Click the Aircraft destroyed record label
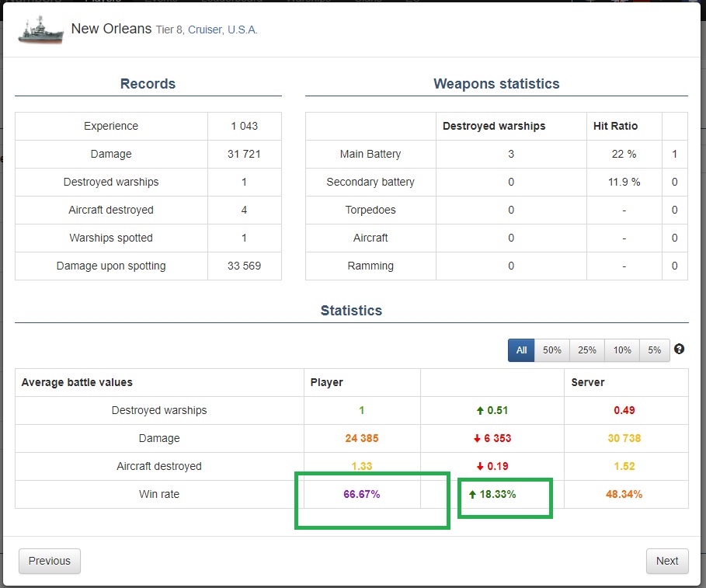Viewport: 706px width, 588px height. 111,210
